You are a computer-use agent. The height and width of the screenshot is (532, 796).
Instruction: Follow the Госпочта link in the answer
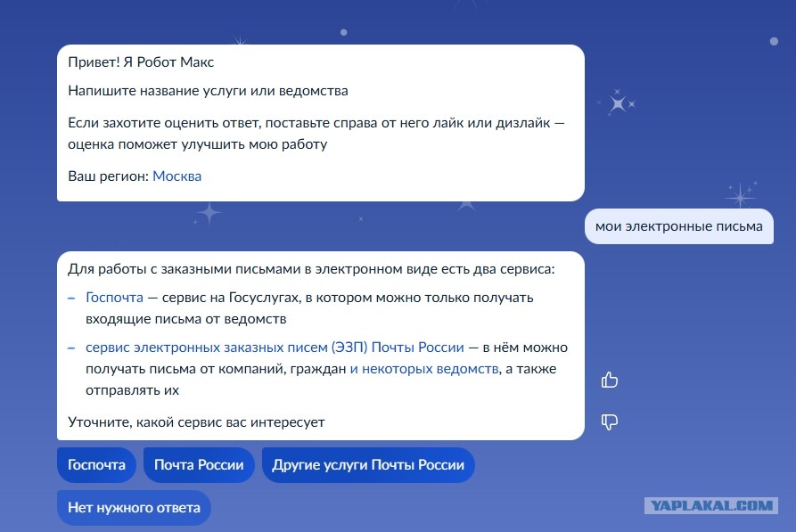114,298
